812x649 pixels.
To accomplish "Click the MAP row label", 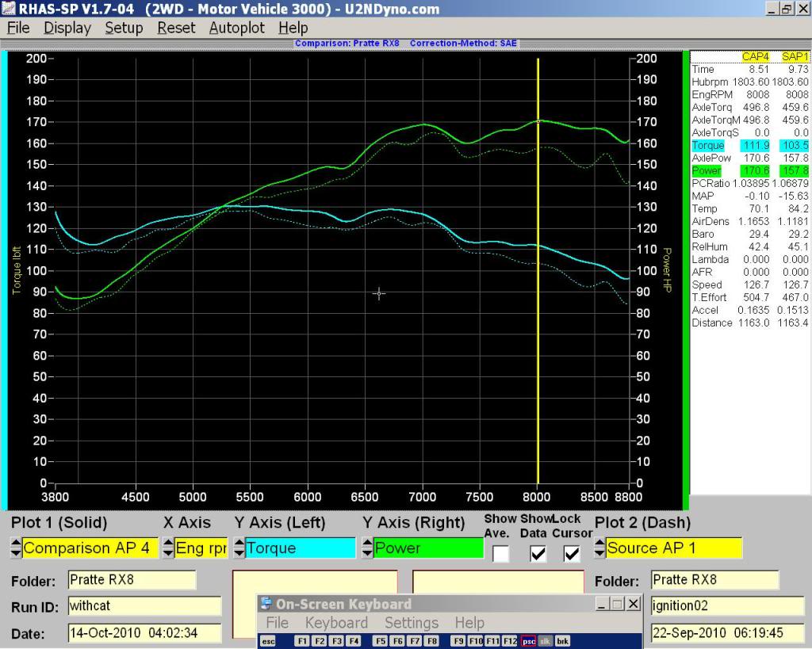I will click(x=703, y=197).
